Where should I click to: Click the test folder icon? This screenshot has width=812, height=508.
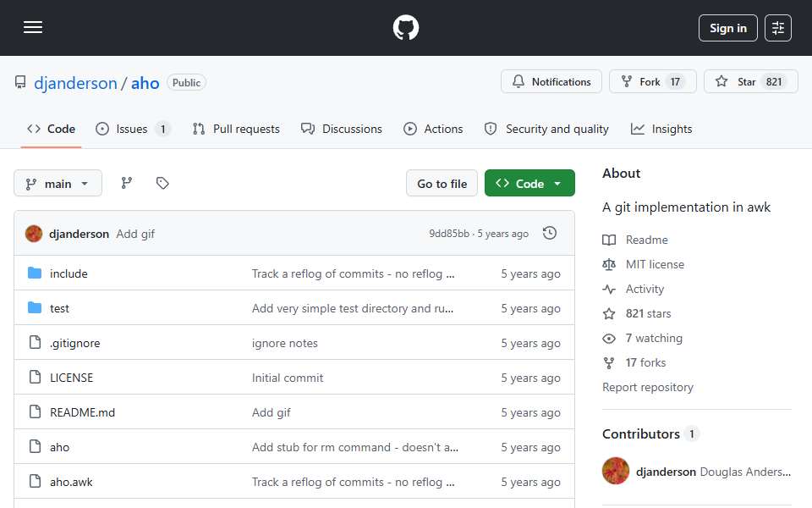[x=35, y=308]
